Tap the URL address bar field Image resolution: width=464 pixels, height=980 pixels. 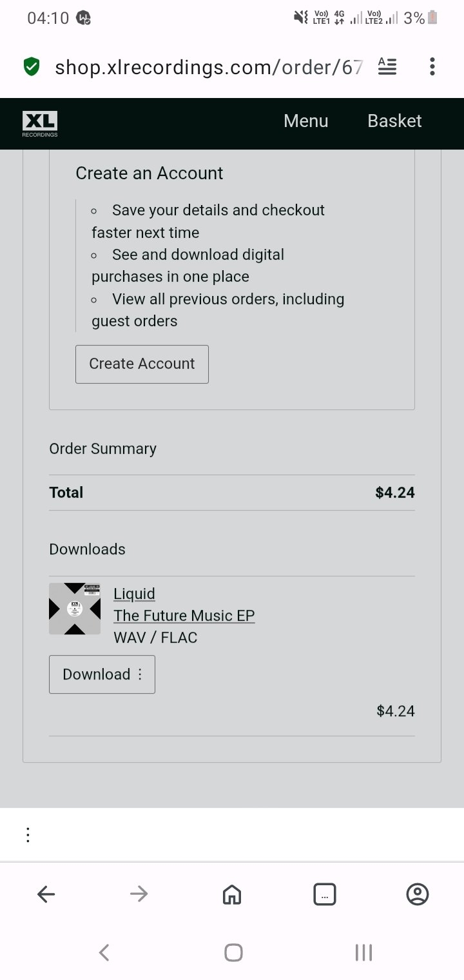(208, 66)
